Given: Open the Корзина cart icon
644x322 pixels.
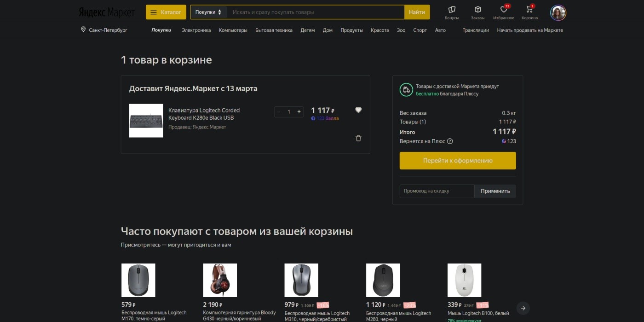Looking at the screenshot, I should tap(529, 12).
